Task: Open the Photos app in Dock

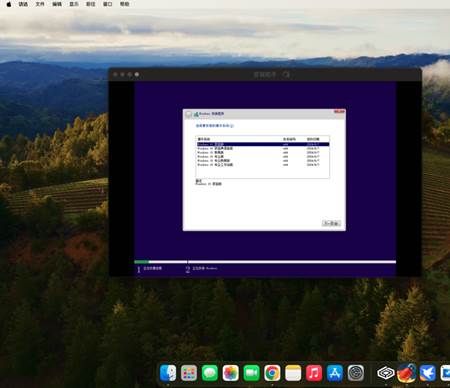Action: [231, 373]
